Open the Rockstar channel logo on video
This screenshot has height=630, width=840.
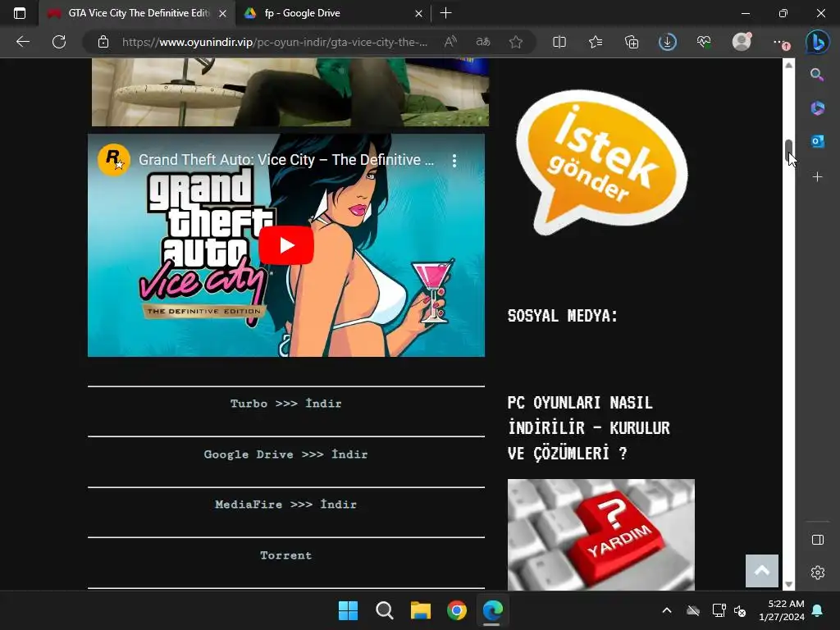tap(113, 160)
